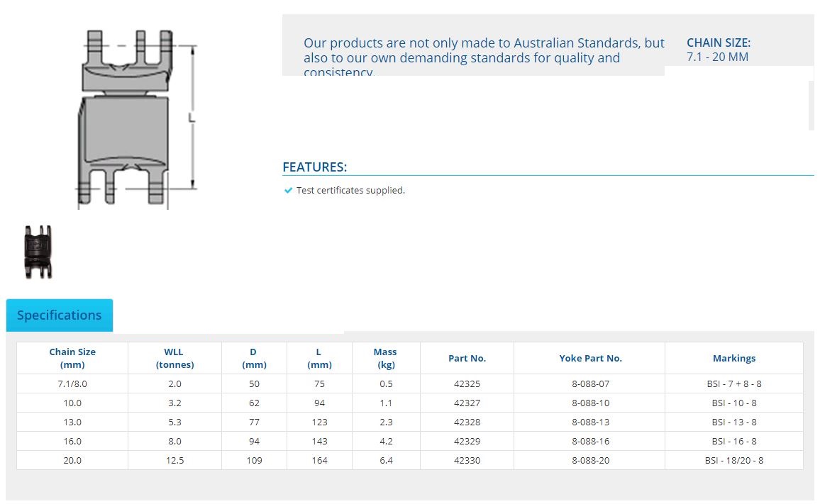This screenshot has height=504, width=820.
Task: Select chain size cell 7.1/8.0
Action: (x=72, y=383)
